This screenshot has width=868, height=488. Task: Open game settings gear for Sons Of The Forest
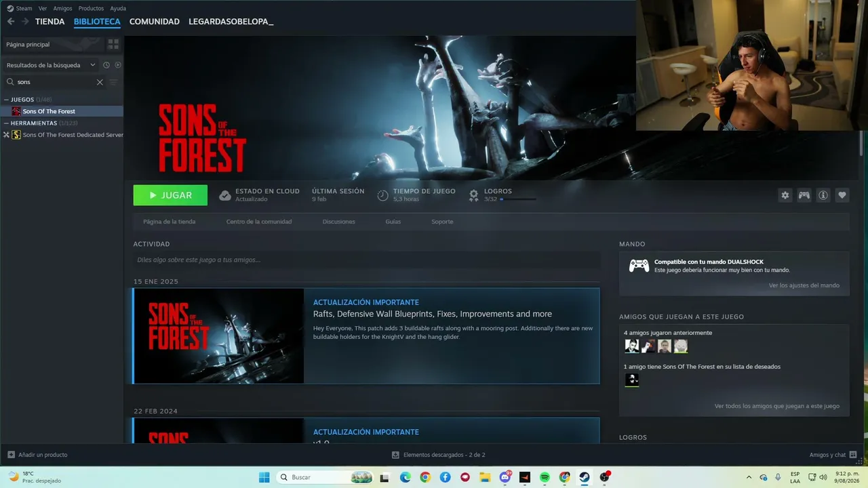[x=785, y=195]
